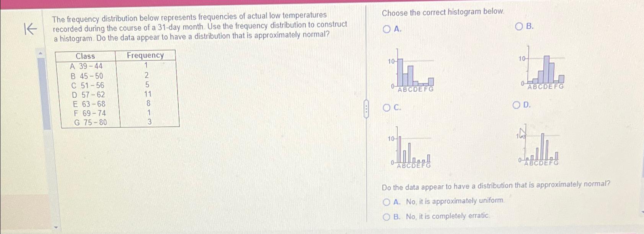The height and width of the screenshot is (234, 644).
Task: Select radio button B for the histogram choice
Action: tap(518, 26)
